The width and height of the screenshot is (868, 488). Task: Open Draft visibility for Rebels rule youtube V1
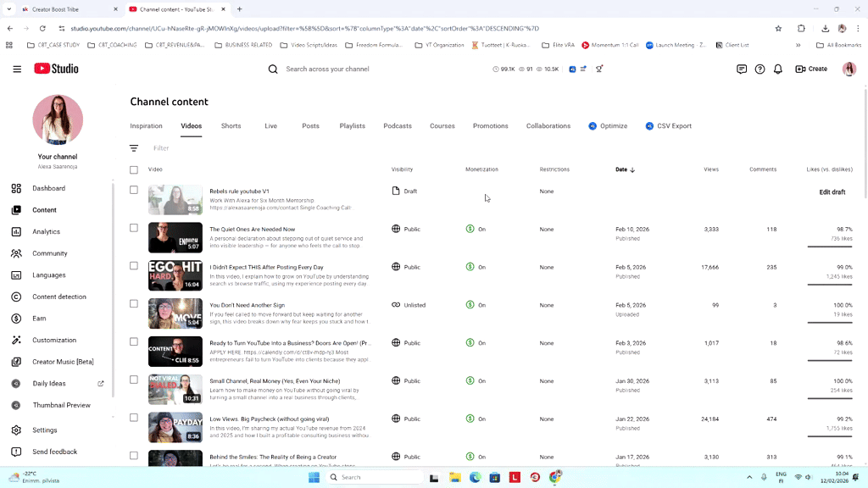pyautogui.click(x=404, y=191)
